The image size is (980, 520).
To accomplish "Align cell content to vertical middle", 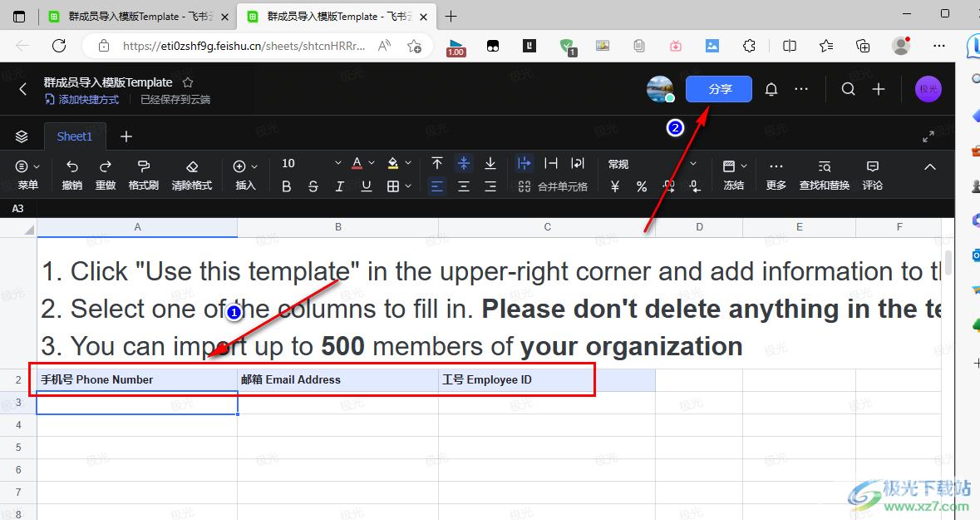I will click(464, 163).
